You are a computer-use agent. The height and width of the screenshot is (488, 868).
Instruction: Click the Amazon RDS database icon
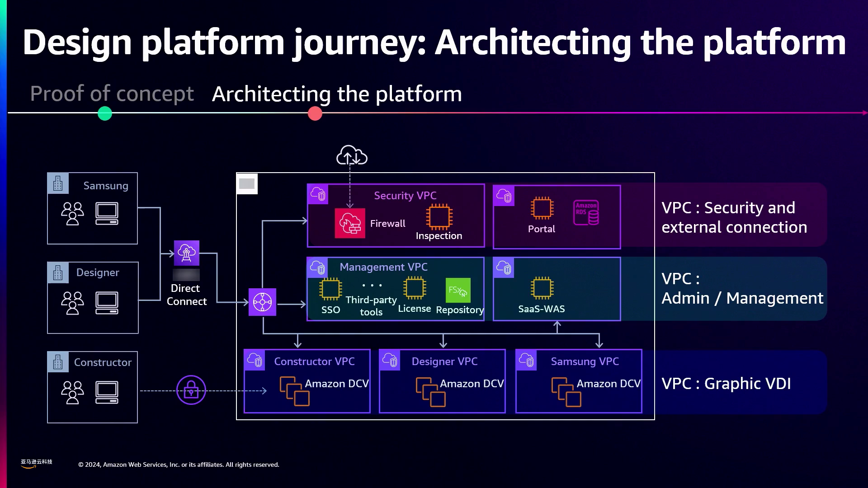586,213
